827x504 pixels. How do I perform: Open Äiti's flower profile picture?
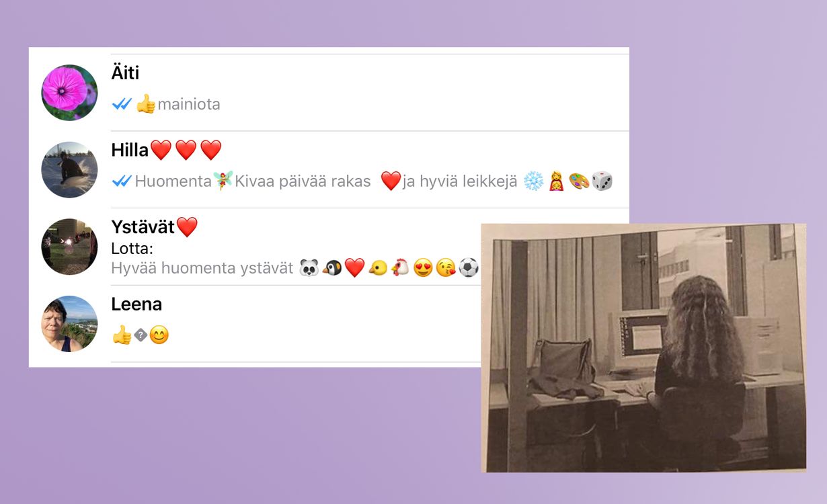pos(69,93)
